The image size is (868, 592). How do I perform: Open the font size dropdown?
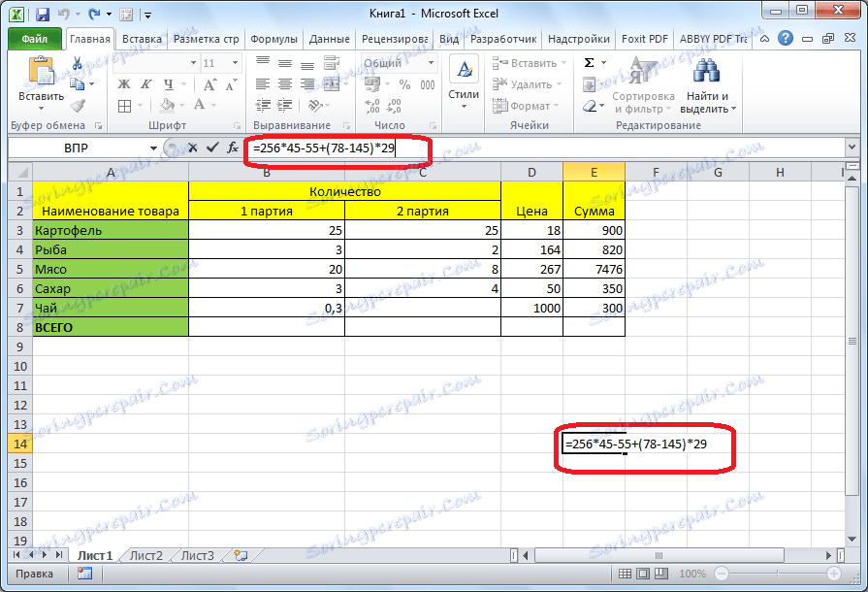pyautogui.click(x=233, y=62)
